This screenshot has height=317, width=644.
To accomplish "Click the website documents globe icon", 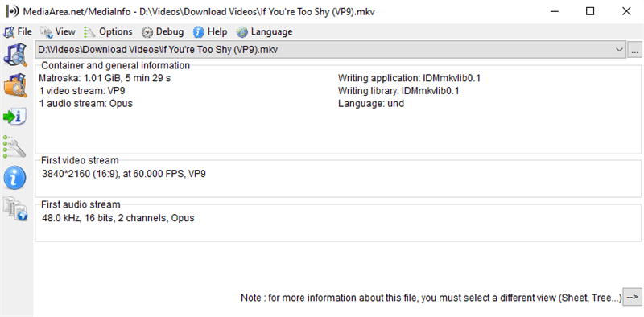I will point(15,209).
